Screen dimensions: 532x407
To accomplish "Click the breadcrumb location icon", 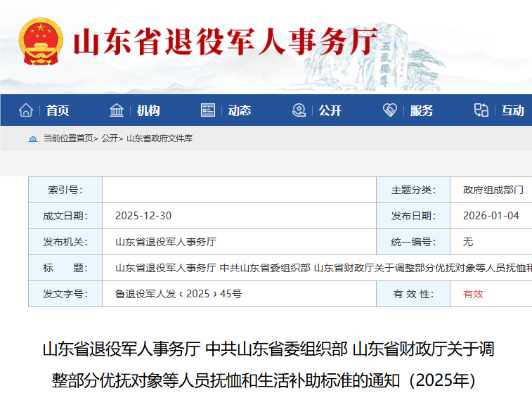I will coord(33,138).
